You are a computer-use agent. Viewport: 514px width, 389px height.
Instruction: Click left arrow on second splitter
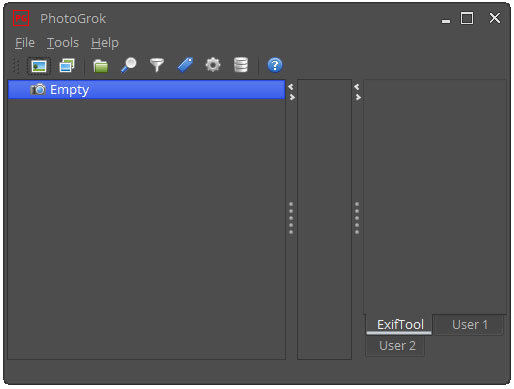click(x=357, y=87)
